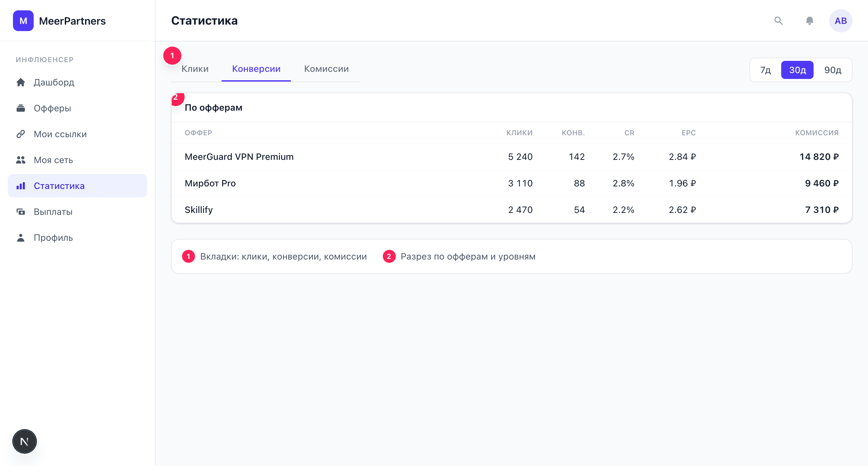Image resolution: width=868 pixels, height=466 pixels.
Task: Select the 30д period button
Action: click(797, 70)
